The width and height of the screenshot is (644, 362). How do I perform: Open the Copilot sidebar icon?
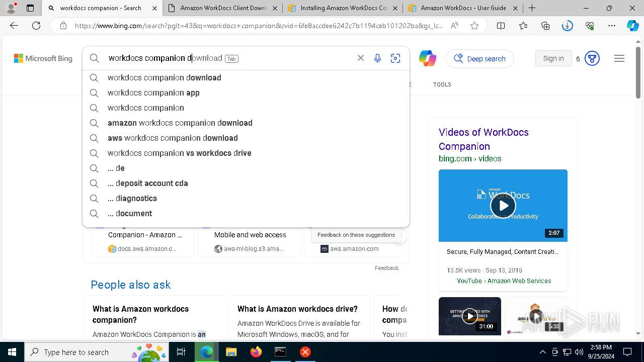tap(632, 26)
